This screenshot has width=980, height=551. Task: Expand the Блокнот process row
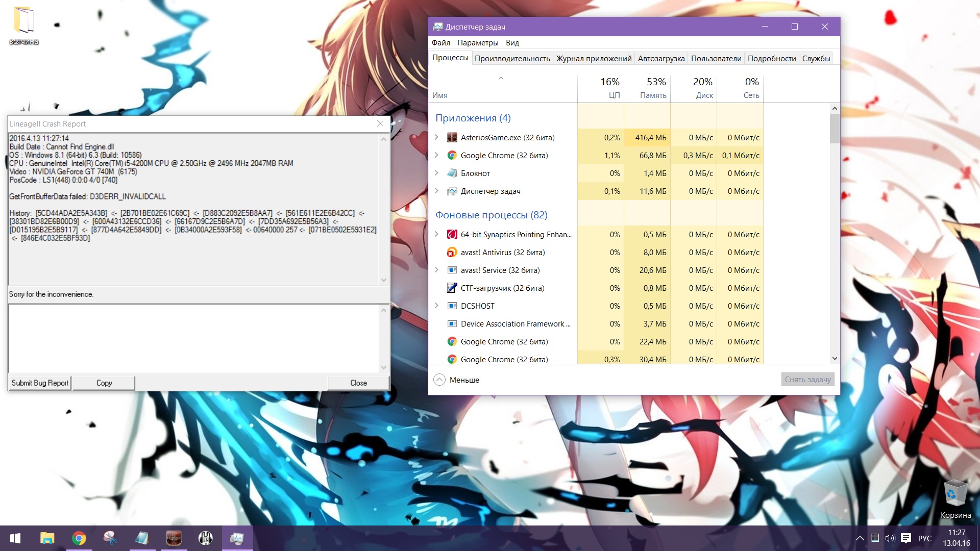pyautogui.click(x=436, y=173)
